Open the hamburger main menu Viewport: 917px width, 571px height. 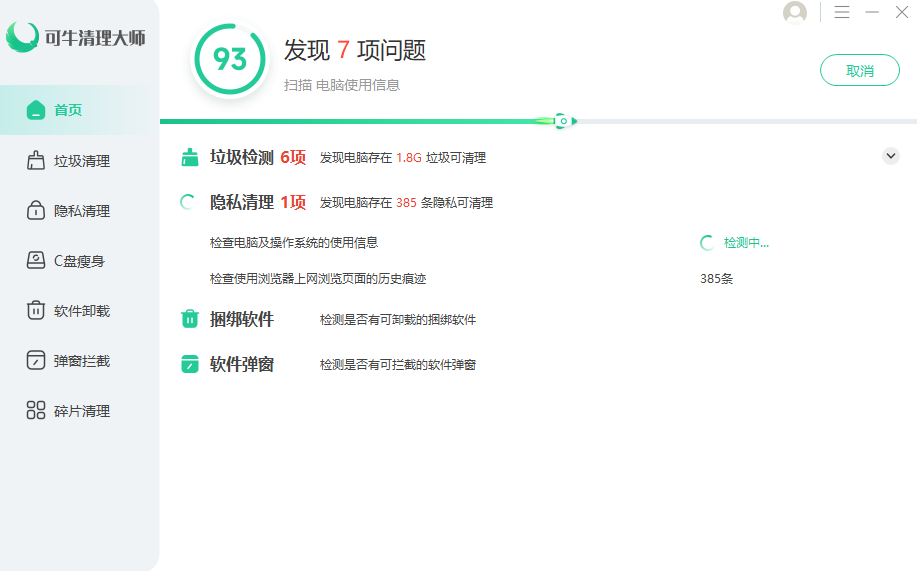point(842,12)
